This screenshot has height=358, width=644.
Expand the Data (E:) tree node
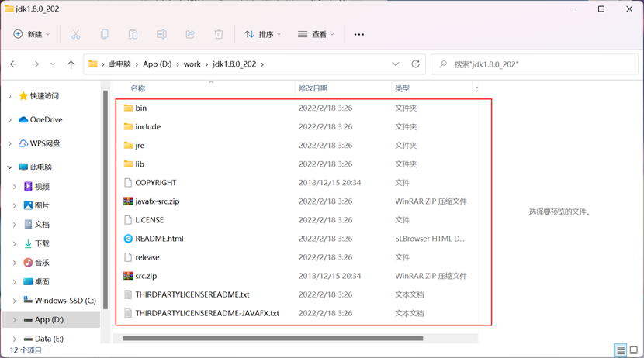15,339
